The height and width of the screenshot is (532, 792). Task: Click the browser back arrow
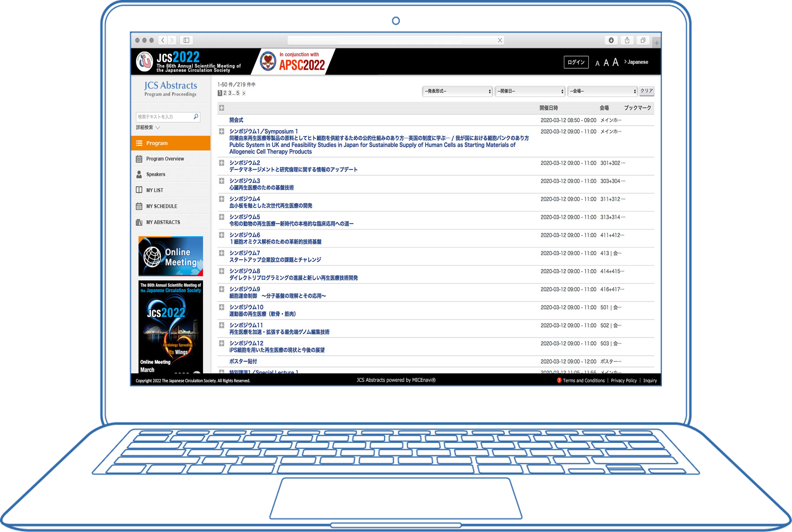click(163, 40)
